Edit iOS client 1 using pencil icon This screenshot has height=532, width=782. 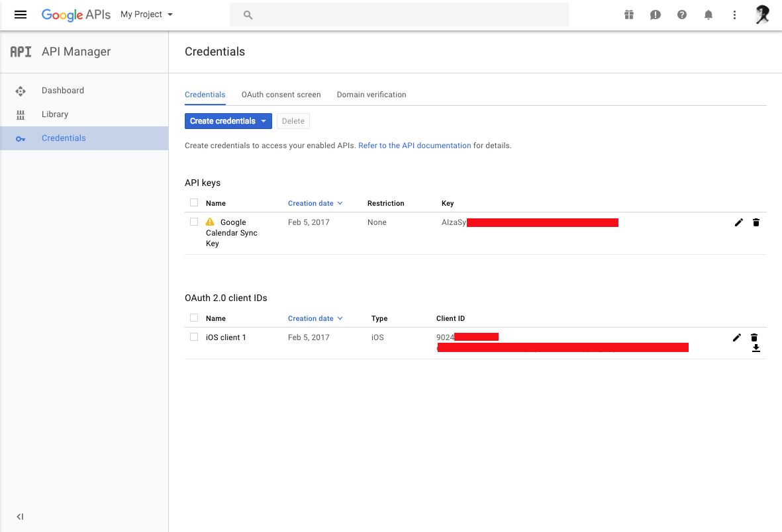click(737, 337)
